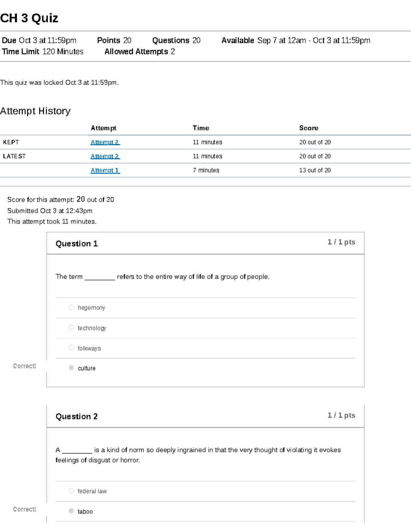The height and width of the screenshot is (532, 411).
Task: Click the 'Attempt' column header
Action: point(103,128)
